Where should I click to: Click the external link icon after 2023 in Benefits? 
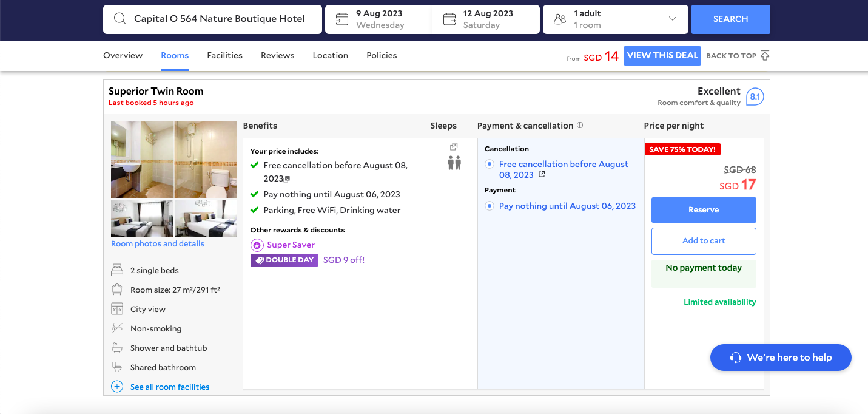pyautogui.click(x=287, y=179)
